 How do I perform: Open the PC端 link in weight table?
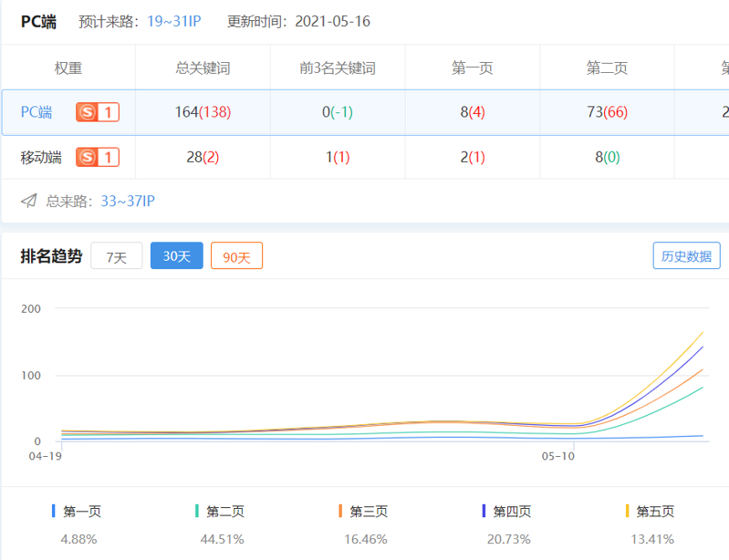36,112
